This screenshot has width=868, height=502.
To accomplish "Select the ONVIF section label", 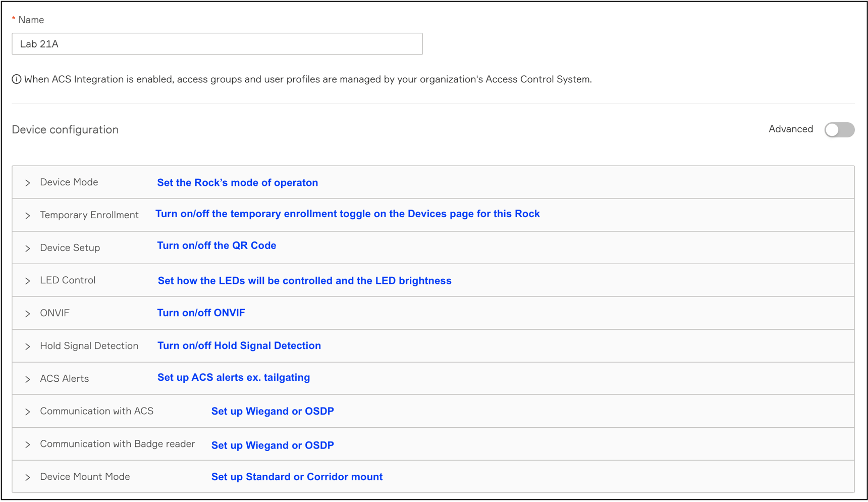I will point(55,313).
